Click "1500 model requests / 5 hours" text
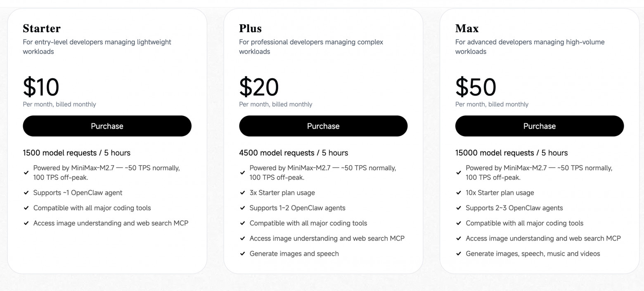The image size is (644, 291). [x=76, y=153]
